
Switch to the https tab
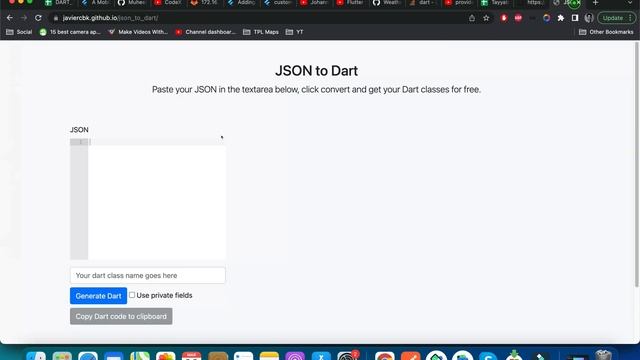point(532,3)
